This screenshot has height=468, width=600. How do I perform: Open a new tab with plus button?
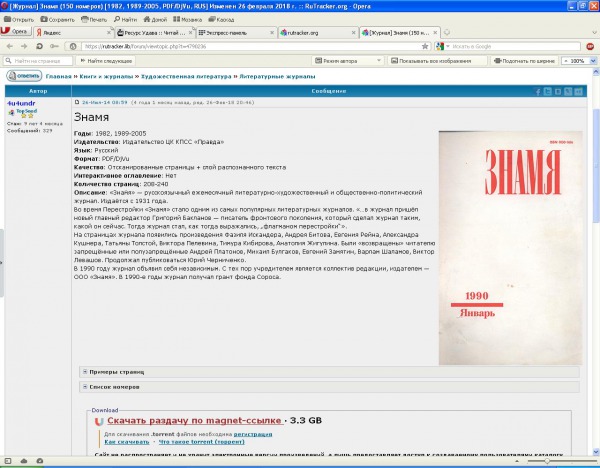(447, 33)
